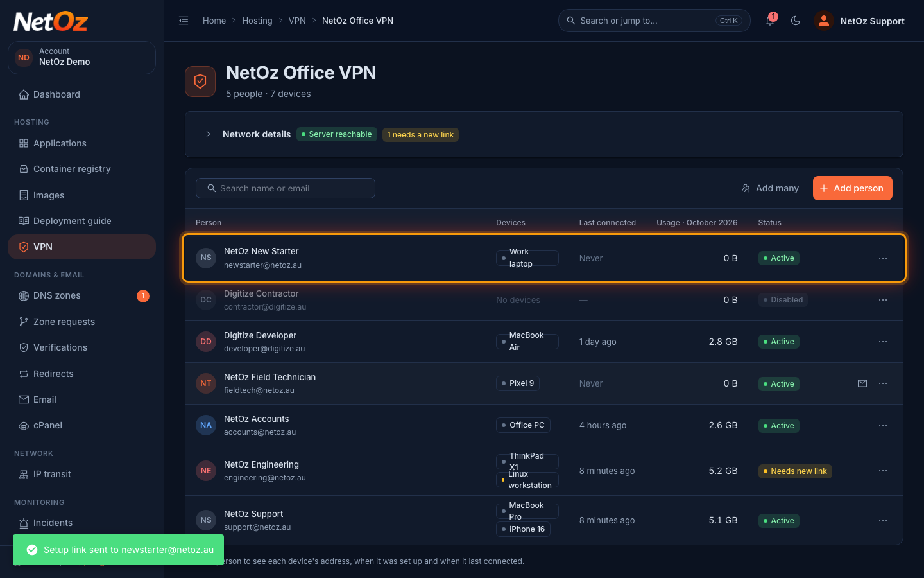Image resolution: width=924 pixels, height=578 pixels.
Task: Open actions menu for NetOz Support row
Action: [x=883, y=520]
